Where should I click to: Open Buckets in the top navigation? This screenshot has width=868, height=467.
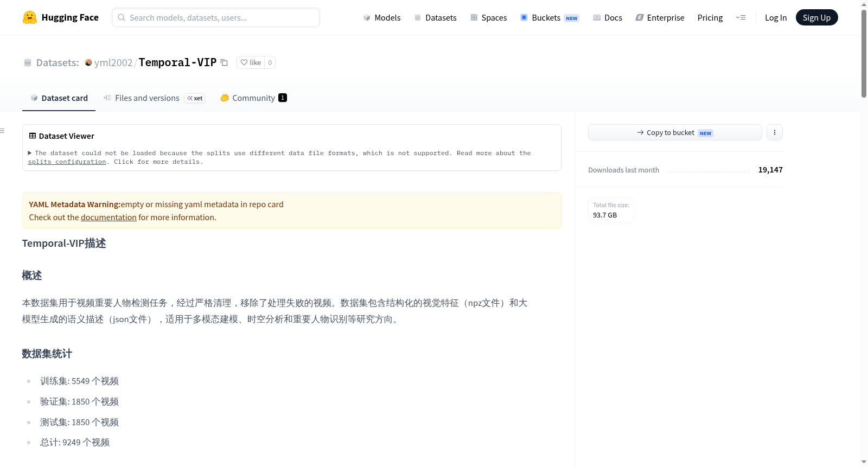click(550, 17)
